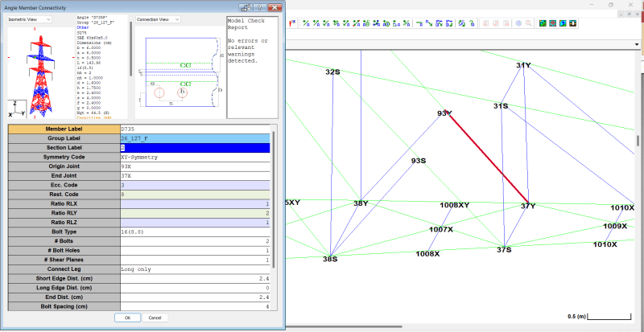This screenshot has width=644, height=332.
Task: Click the green contour-plot toolbar icon
Action: (543, 23)
